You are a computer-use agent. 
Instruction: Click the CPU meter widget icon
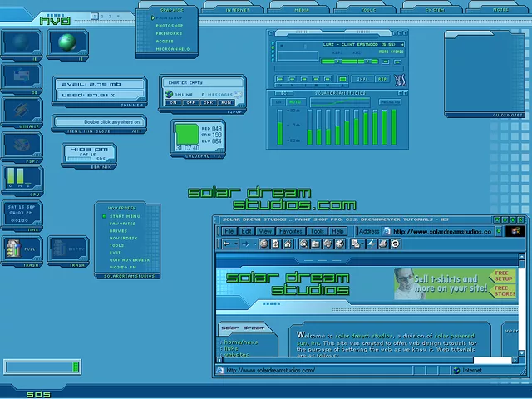click(20, 177)
